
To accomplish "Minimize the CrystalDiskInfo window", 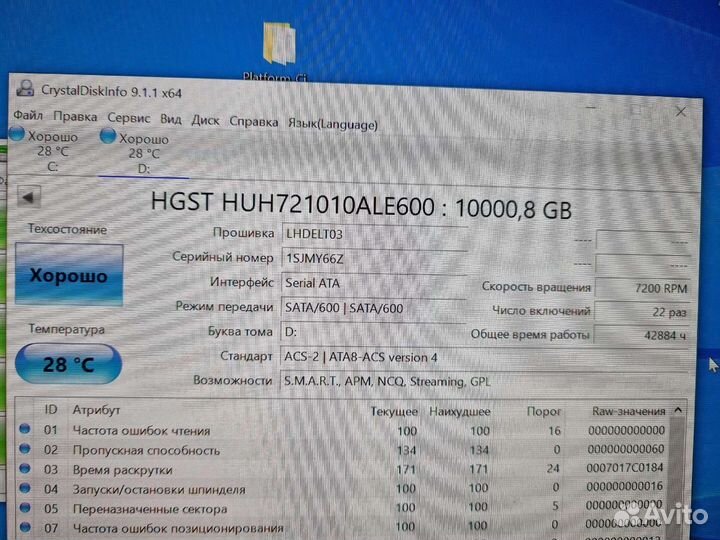I will 591,108.
